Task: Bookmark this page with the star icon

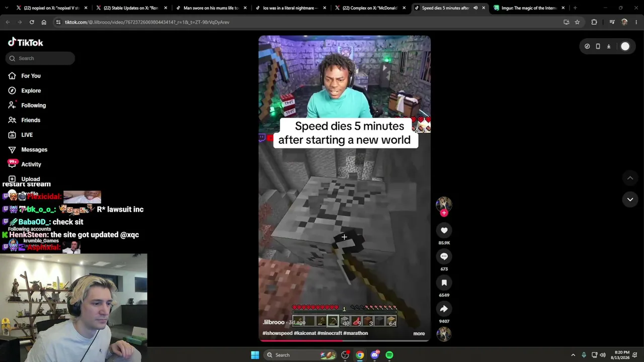Action: coord(577,22)
